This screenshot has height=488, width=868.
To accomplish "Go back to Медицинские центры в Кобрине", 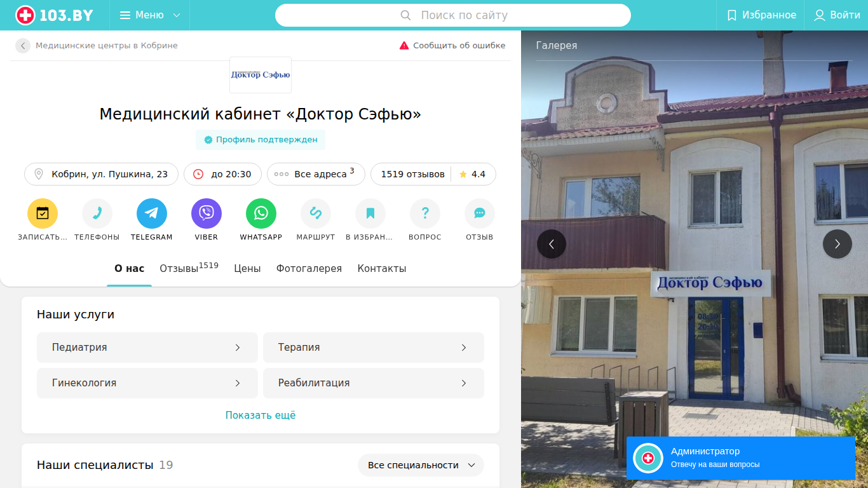I will (x=97, y=46).
